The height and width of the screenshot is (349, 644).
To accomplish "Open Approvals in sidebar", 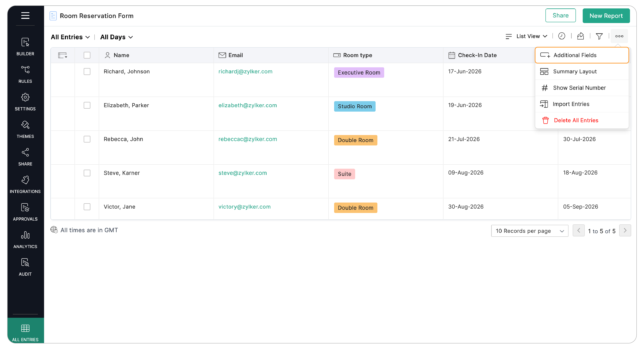I will [x=25, y=212].
